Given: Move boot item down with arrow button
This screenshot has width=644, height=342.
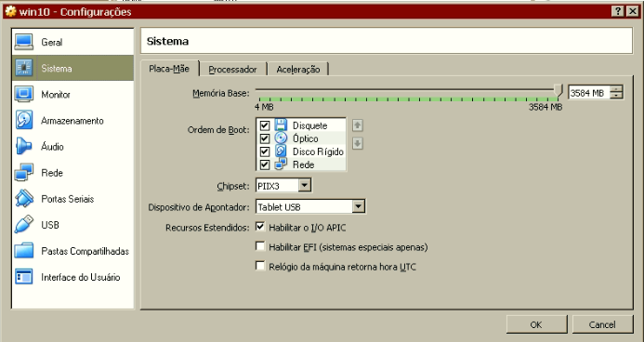Looking at the screenshot, I should pyautogui.click(x=358, y=143).
